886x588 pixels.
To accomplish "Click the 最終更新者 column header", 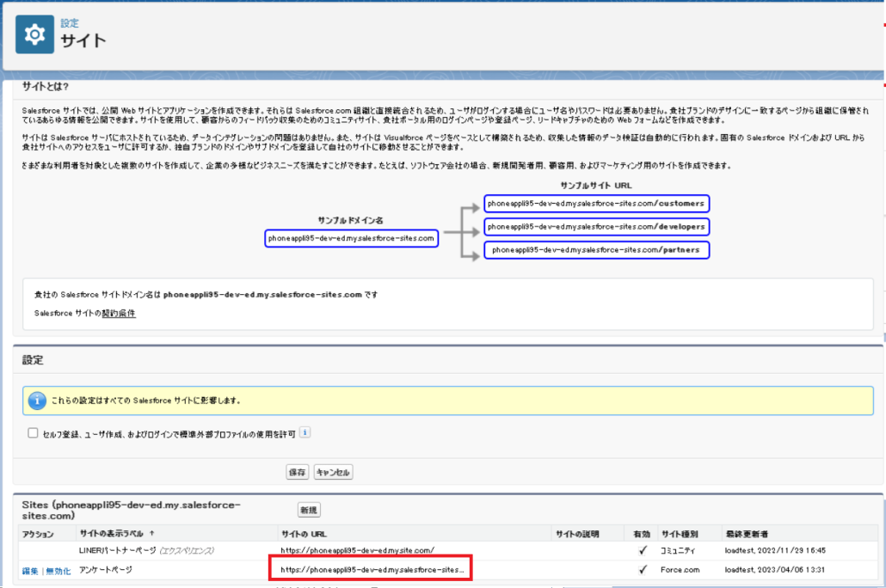I will [747, 534].
